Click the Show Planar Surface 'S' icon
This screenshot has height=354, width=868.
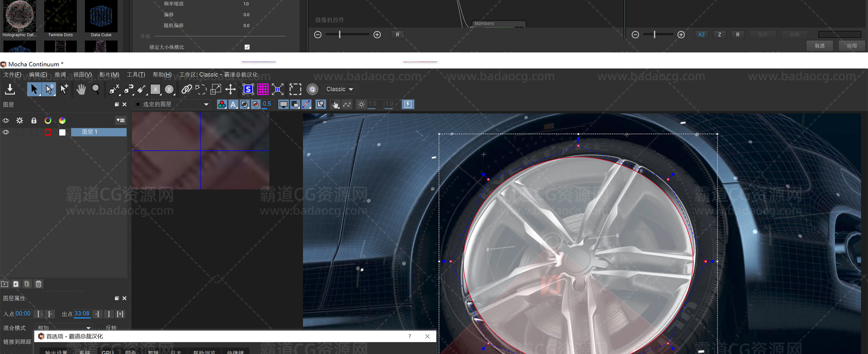click(x=248, y=90)
